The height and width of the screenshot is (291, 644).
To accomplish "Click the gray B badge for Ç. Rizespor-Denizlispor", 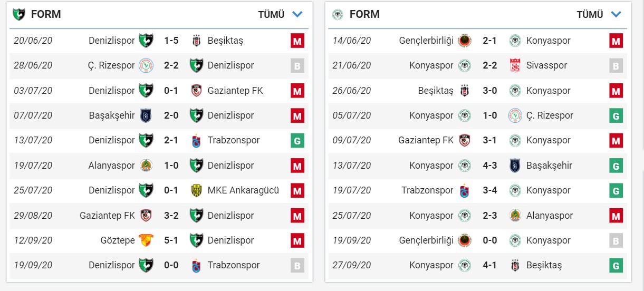I will coord(297,65).
